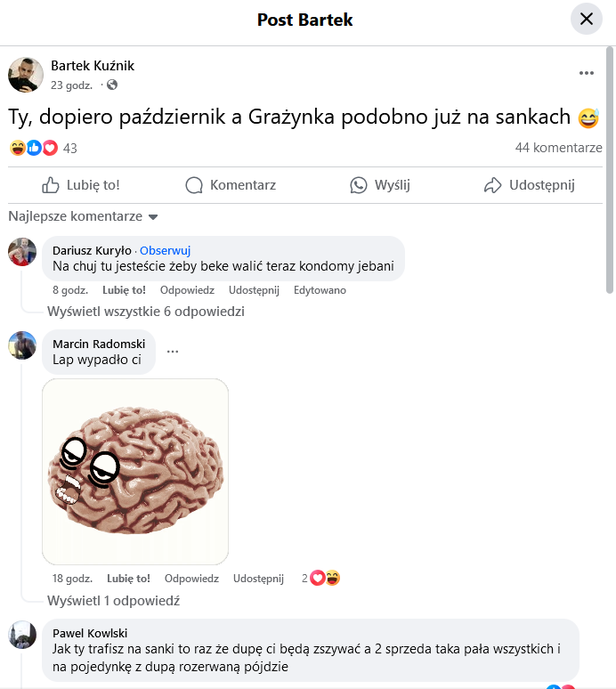Image resolution: width=616 pixels, height=689 pixels.
Task: Open Bartek Kuźnik's profile picture
Action: click(x=26, y=75)
